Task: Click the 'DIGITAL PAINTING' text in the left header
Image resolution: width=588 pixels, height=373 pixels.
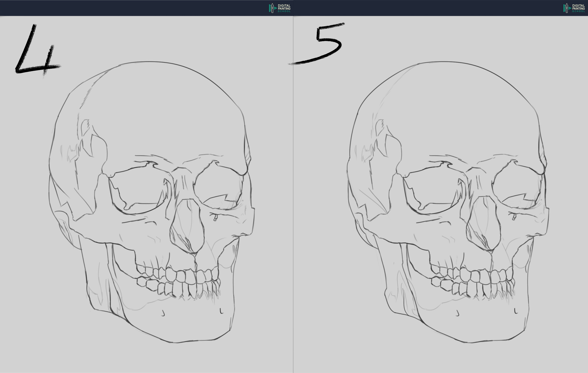Action: (284, 7)
